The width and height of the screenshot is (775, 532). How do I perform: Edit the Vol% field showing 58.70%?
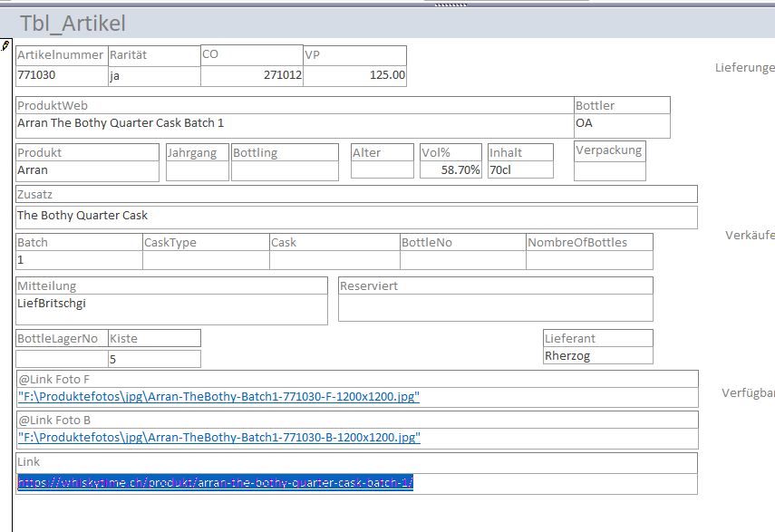[450, 169]
